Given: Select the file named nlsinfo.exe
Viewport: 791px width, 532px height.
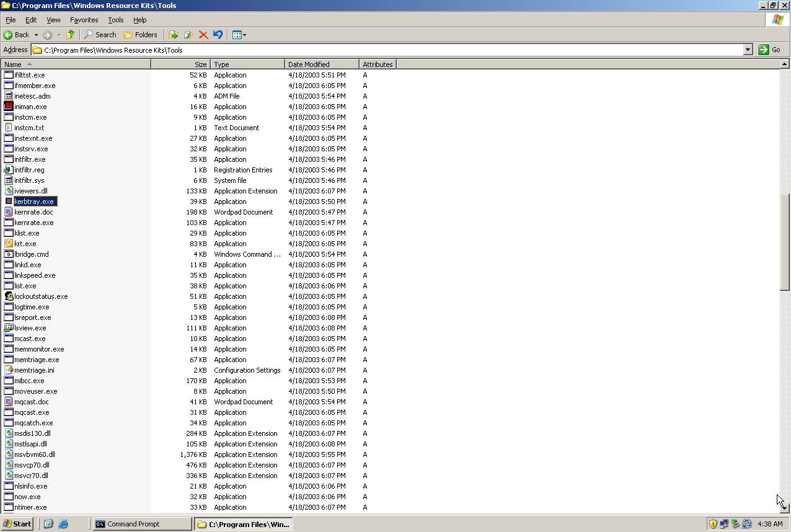Looking at the screenshot, I should pos(31,486).
